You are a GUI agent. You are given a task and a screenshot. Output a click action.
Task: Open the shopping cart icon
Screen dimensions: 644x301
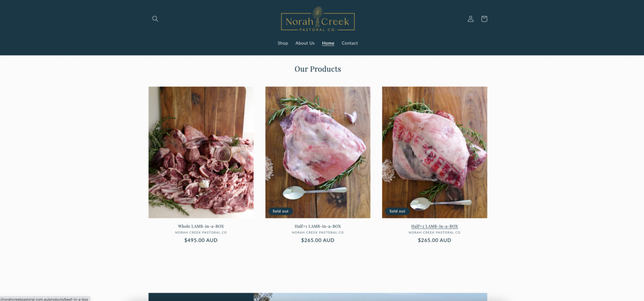pyautogui.click(x=484, y=19)
